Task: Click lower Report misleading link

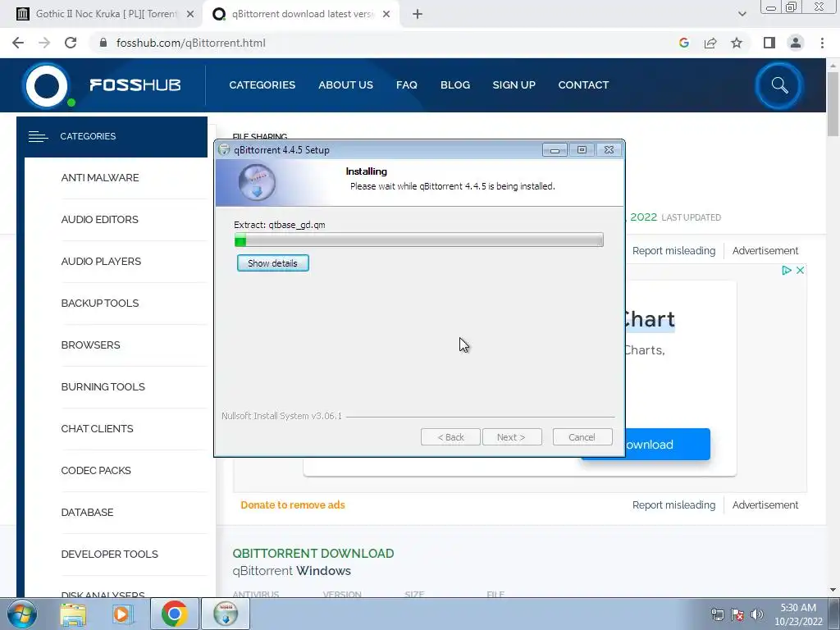Action: [673, 504]
